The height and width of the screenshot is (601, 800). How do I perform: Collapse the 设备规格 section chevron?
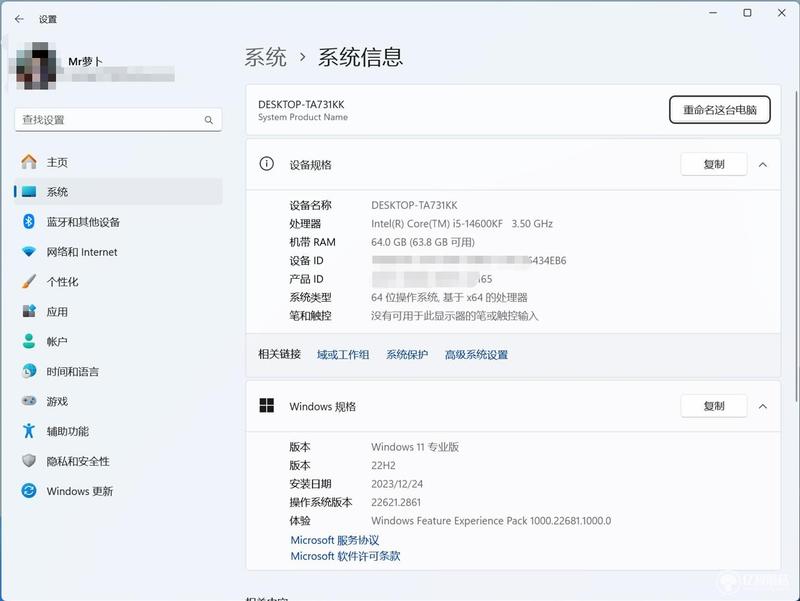[x=763, y=164]
